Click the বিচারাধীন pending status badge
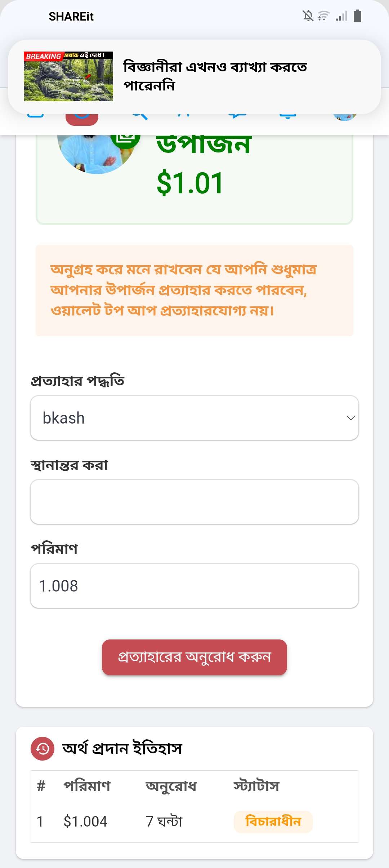The width and height of the screenshot is (389, 868). (x=273, y=822)
